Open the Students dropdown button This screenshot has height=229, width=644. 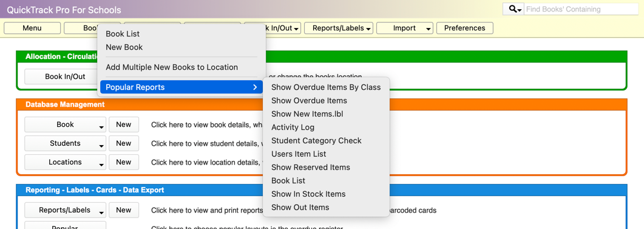[x=66, y=143]
